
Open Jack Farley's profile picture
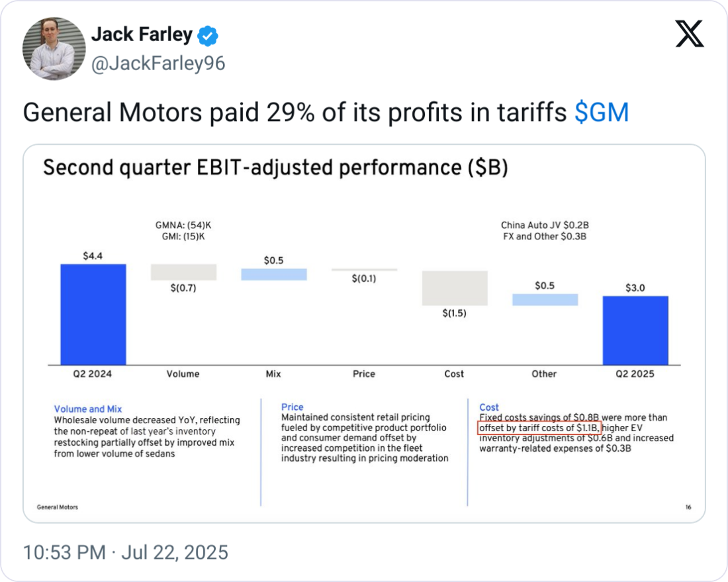tap(54, 49)
